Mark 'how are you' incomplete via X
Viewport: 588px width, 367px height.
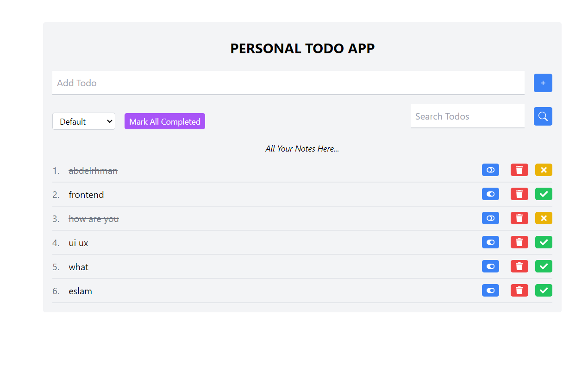click(544, 218)
